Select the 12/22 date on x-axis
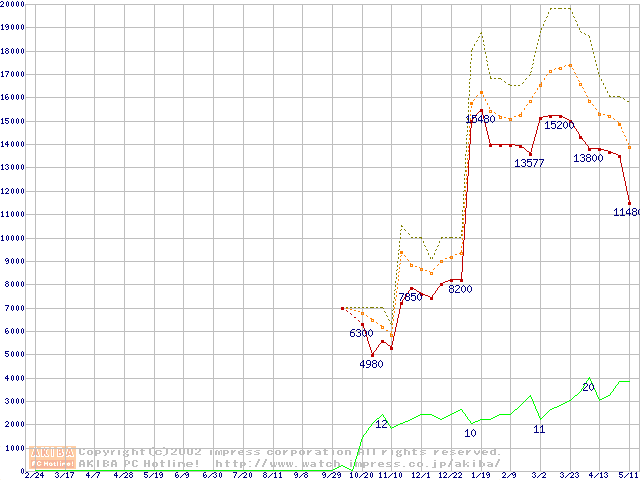Viewport: 640px width, 480px height. [448, 476]
